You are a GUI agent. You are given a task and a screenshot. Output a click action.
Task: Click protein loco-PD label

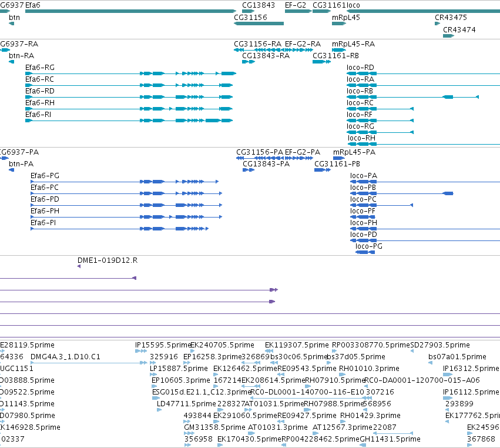point(364,235)
